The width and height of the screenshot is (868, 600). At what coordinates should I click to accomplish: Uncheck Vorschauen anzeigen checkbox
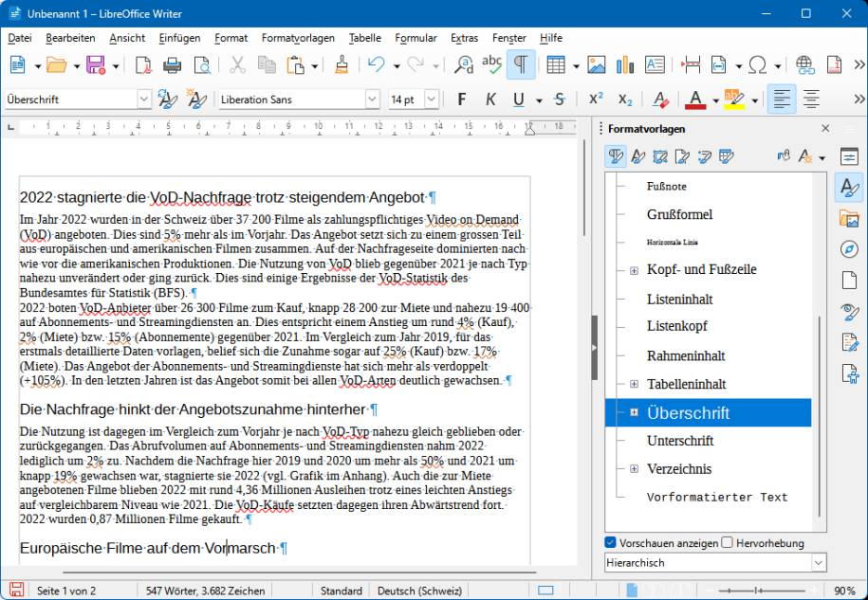coord(611,543)
